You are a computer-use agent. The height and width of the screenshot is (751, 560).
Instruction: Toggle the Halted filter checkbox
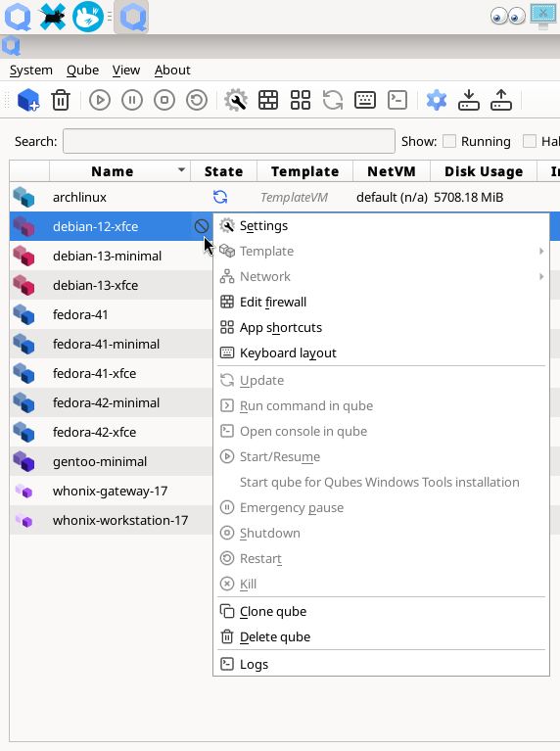[530, 141]
